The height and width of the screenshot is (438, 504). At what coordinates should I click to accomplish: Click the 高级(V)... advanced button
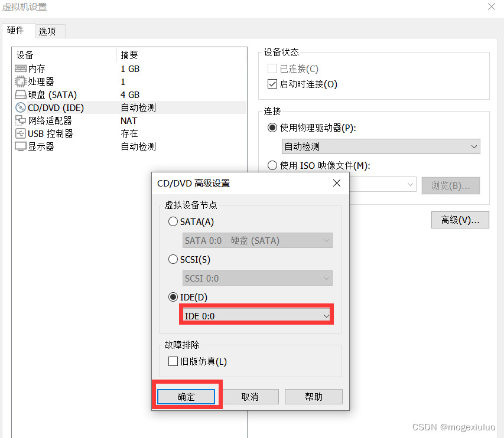(x=460, y=220)
